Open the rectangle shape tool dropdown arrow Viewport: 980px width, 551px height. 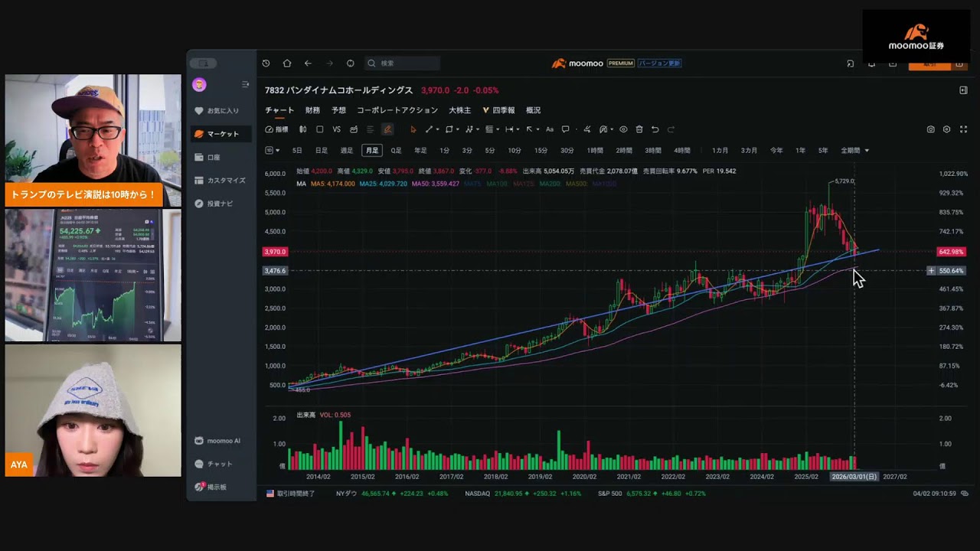tap(457, 129)
